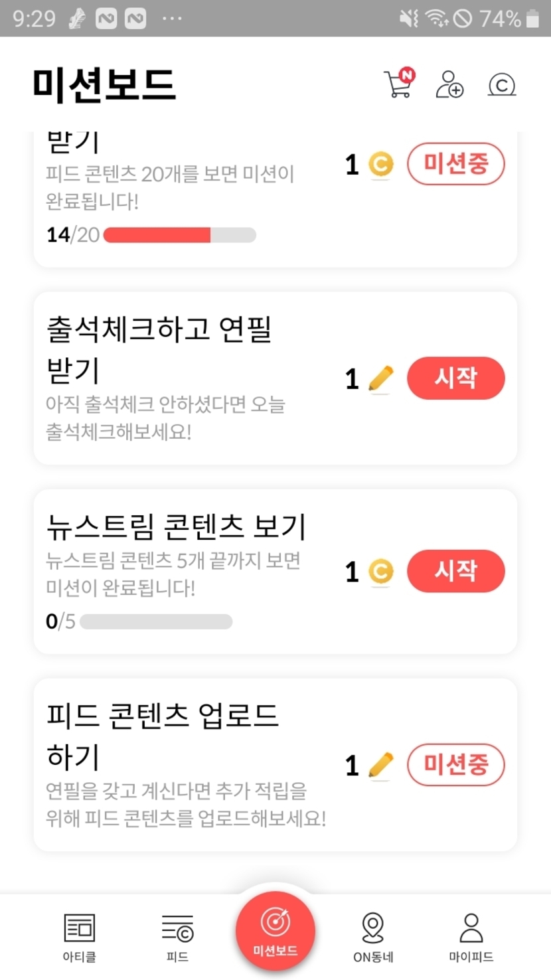Open the 마이피드 tab
The height and width of the screenshot is (980, 551).
point(471,936)
